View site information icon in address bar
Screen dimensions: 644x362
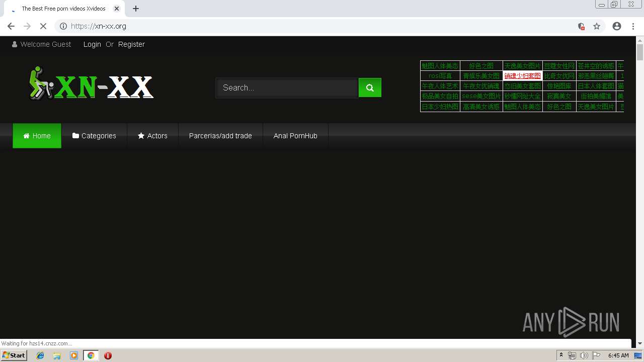click(63, 26)
